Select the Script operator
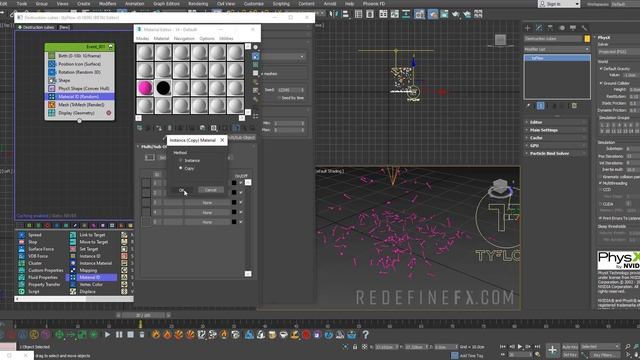Image resolution: width=640 pixels, height=360 pixels. (x=34, y=292)
